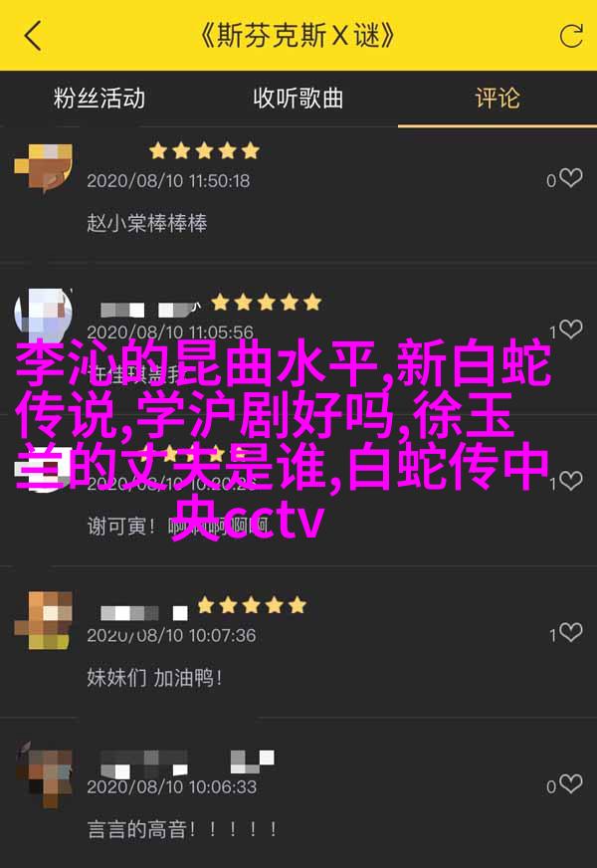597x868 pixels.
Task: Open the 赵小棠棒棒棒 comment text
Action: 147,223
